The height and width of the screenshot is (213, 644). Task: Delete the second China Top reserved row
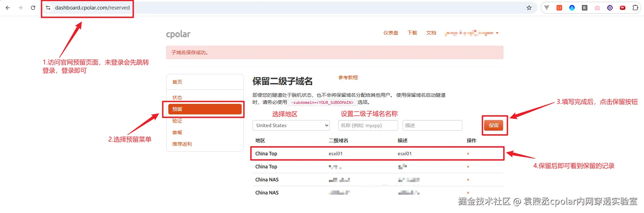468,167
